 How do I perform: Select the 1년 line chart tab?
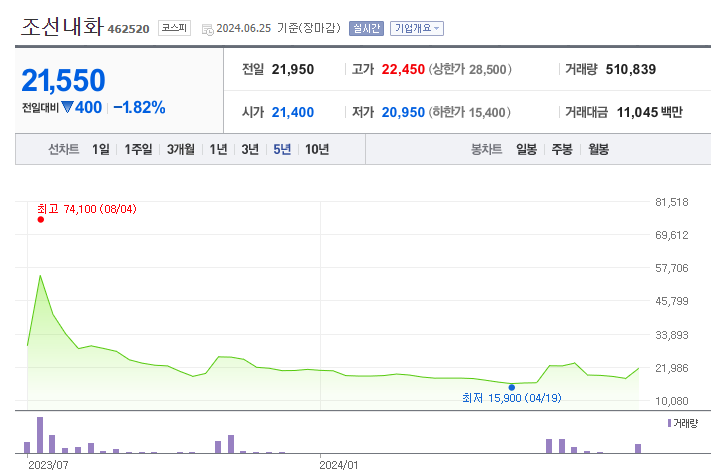click(218, 149)
